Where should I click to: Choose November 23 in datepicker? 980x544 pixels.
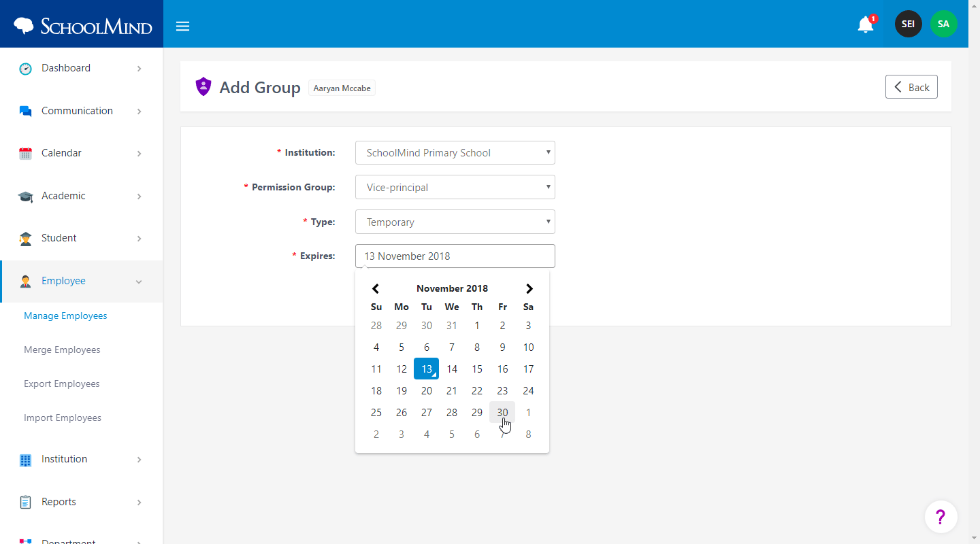click(x=502, y=390)
